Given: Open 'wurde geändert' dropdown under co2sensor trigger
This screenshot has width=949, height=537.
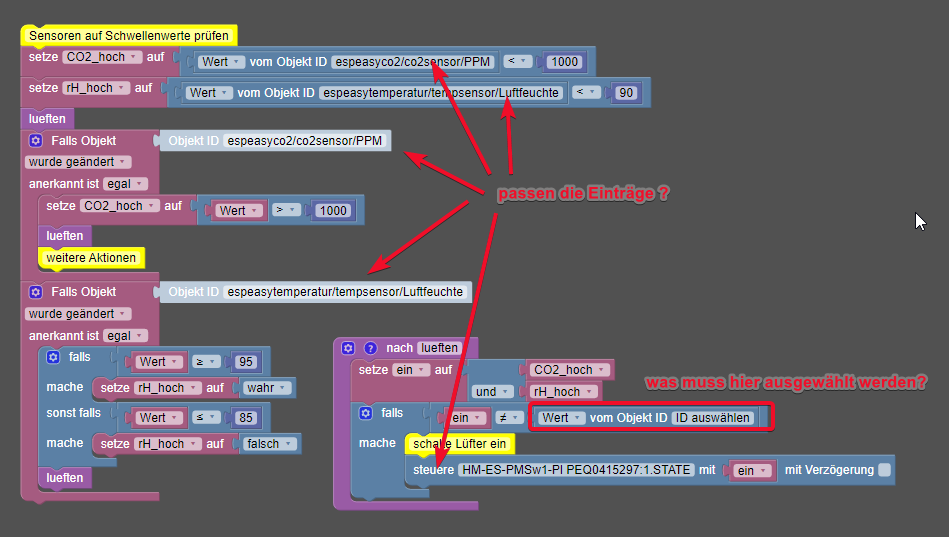Looking at the screenshot, I should 78,162.
